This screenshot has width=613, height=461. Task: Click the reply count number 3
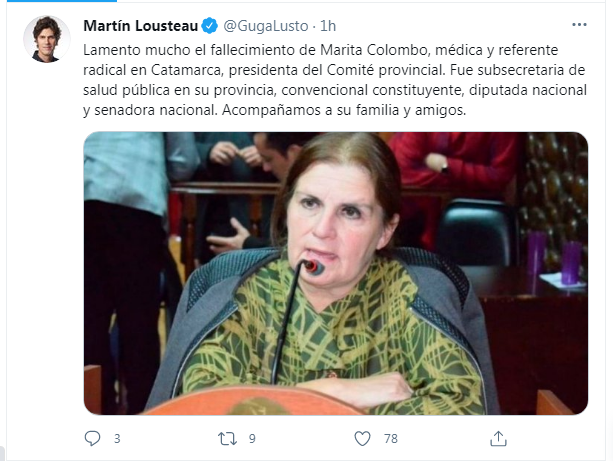pyautogui.click(x=117, y=439)
